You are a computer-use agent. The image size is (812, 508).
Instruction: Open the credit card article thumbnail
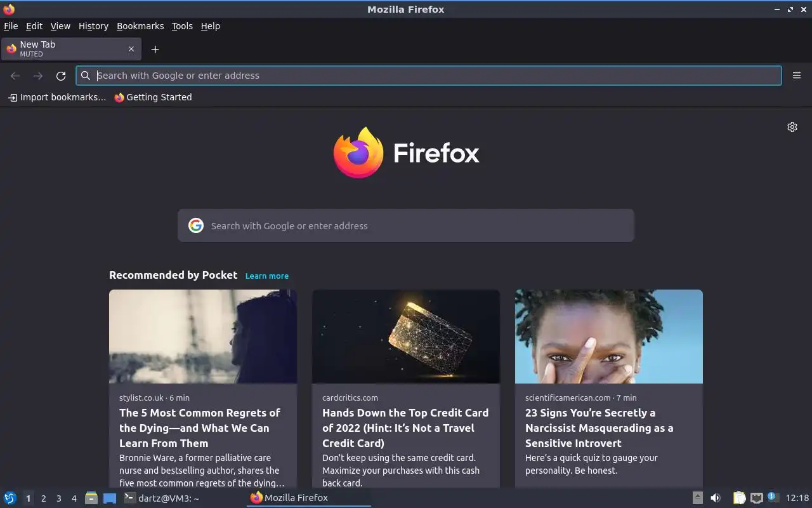406,337
